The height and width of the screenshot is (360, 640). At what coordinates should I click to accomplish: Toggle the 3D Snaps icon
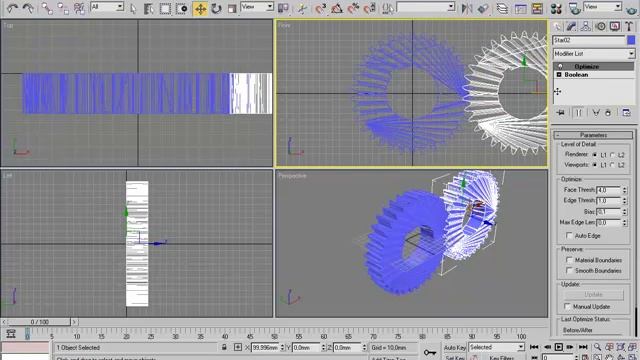click(321, 8)
